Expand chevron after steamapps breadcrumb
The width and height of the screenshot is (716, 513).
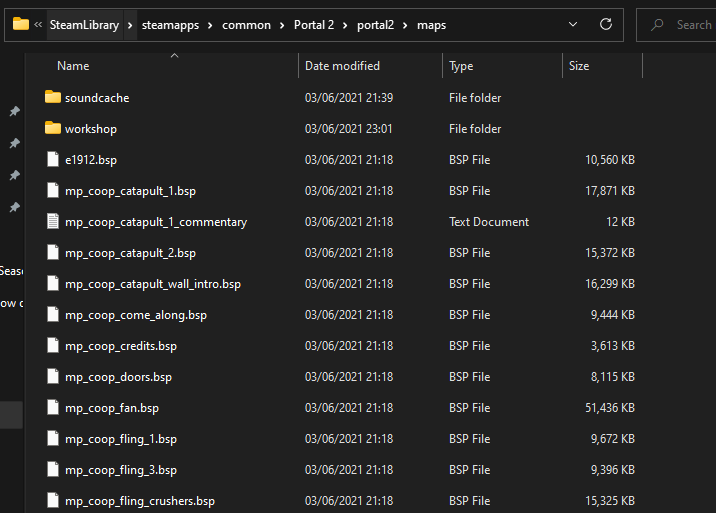(210, 25)
